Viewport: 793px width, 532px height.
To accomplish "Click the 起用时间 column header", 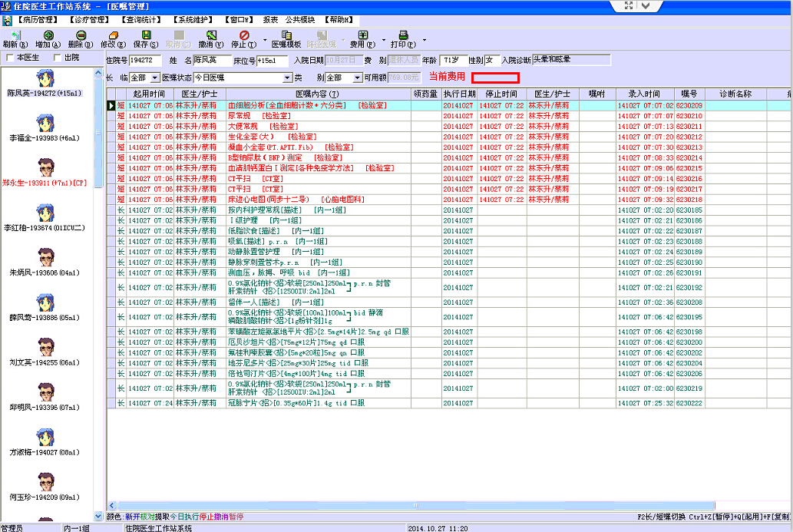I will (x=150, y=94).
